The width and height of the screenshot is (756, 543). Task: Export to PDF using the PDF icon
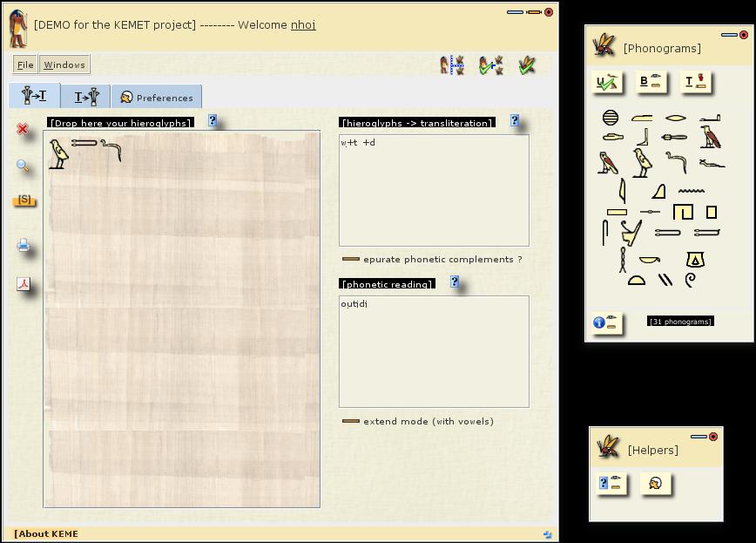coord(24,284)
